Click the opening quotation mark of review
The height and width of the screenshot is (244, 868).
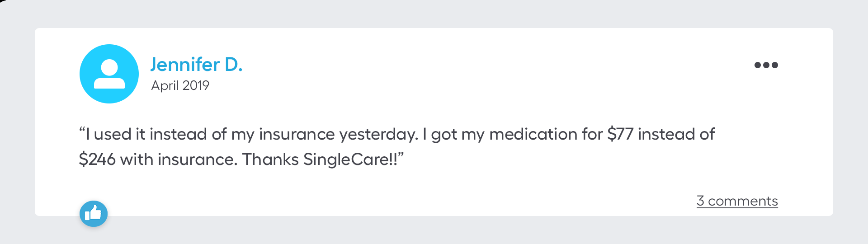point(82,131)
